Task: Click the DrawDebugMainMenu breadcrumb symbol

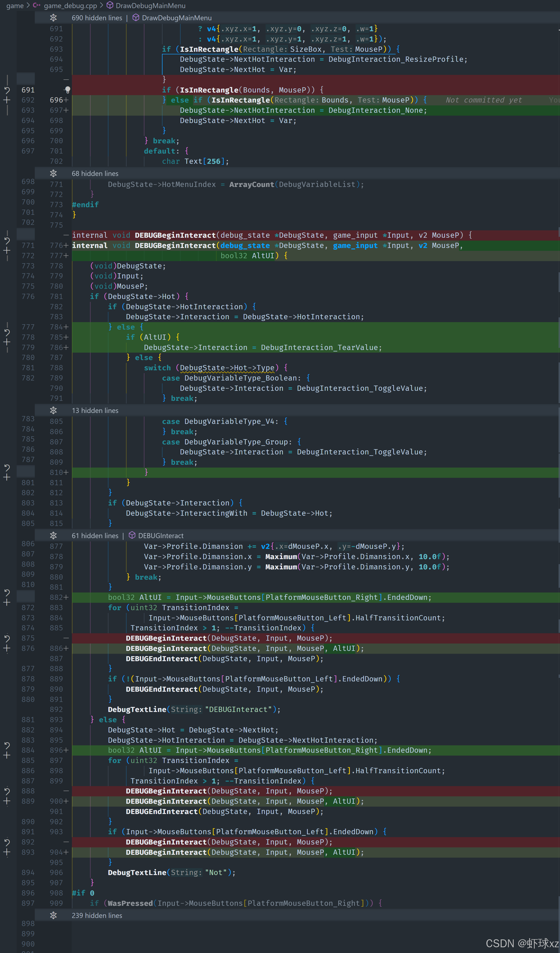Action: (x=150, y=6)
